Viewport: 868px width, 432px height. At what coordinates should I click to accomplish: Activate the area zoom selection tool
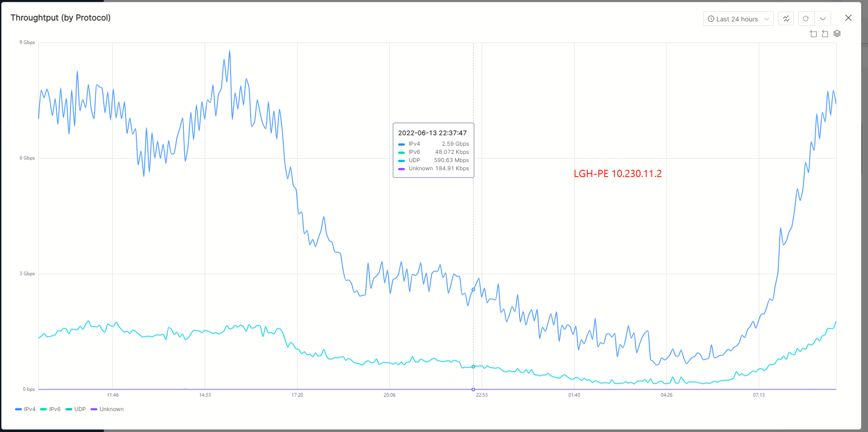click(x=813, y=34)
